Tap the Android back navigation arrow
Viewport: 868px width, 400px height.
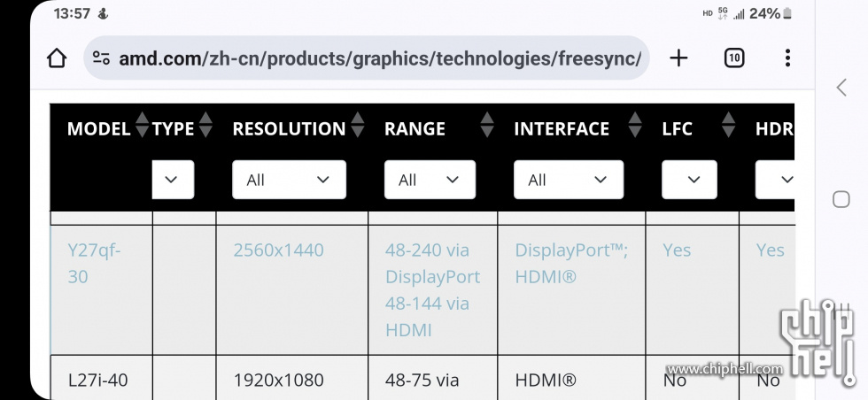click(841, 88)
